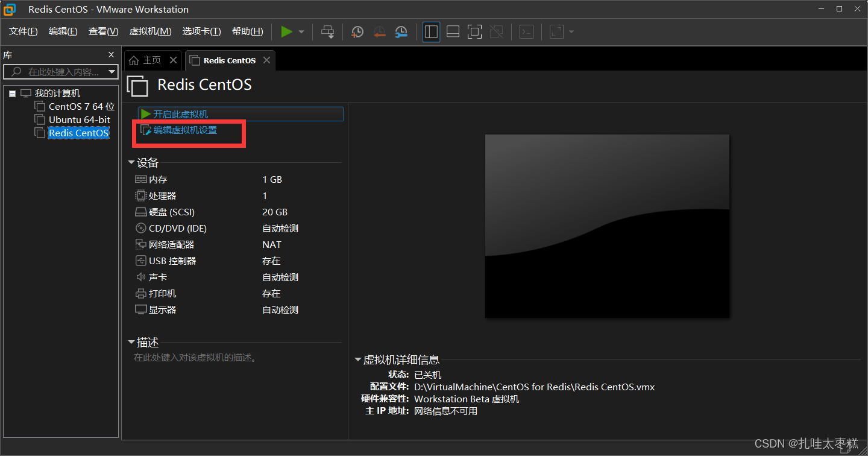
Task: Click the VMware logo in title bar
Action: pyautogui.click(x=10, y=9)
